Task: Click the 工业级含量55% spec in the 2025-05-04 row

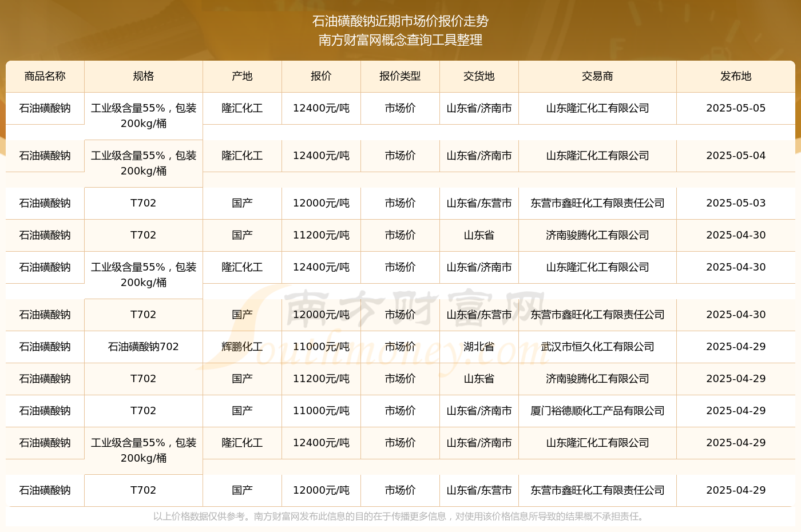Action: pos(144,163)
